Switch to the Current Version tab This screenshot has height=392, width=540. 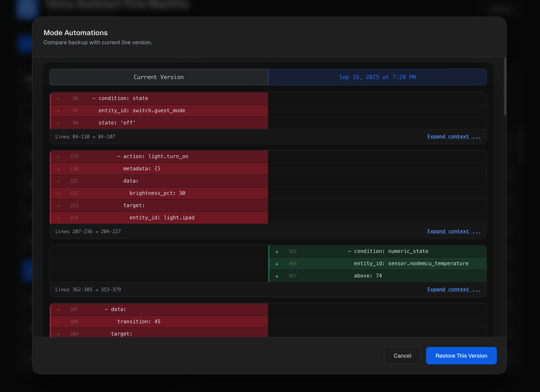(x=159, y=77)
